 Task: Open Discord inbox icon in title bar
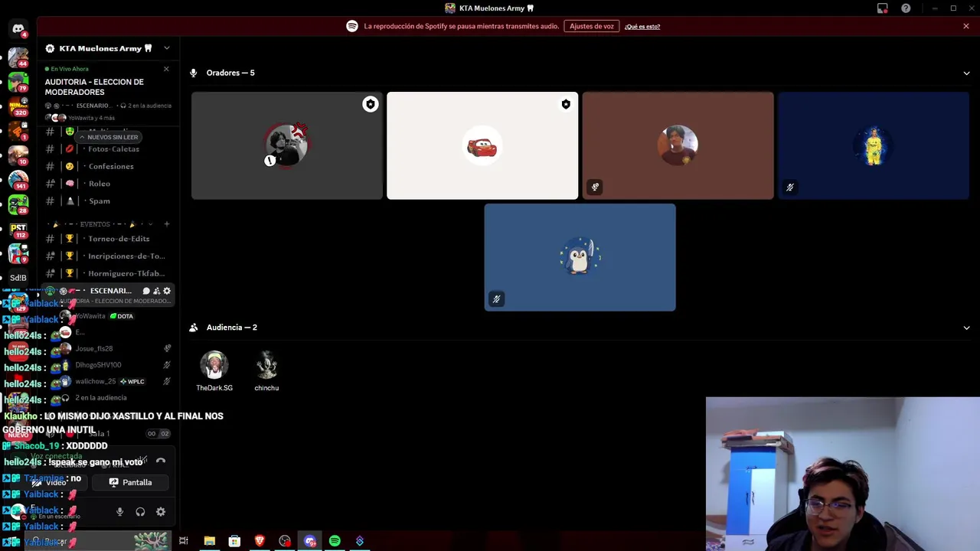pos(883,8)
